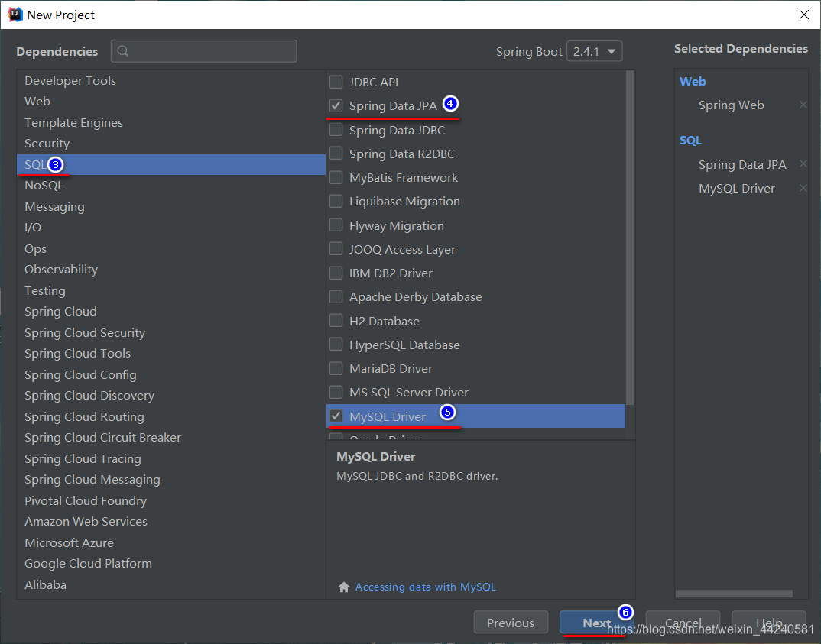Uncheck the Spring Data JPA checkbox
821x644 pixels.
click(336, 105)
